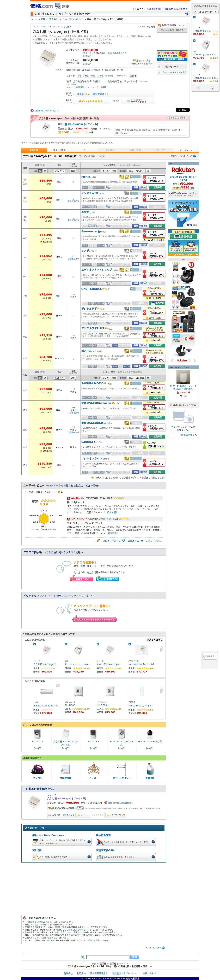Expand 洗濯機 breadcrumb dropdown

57,19
